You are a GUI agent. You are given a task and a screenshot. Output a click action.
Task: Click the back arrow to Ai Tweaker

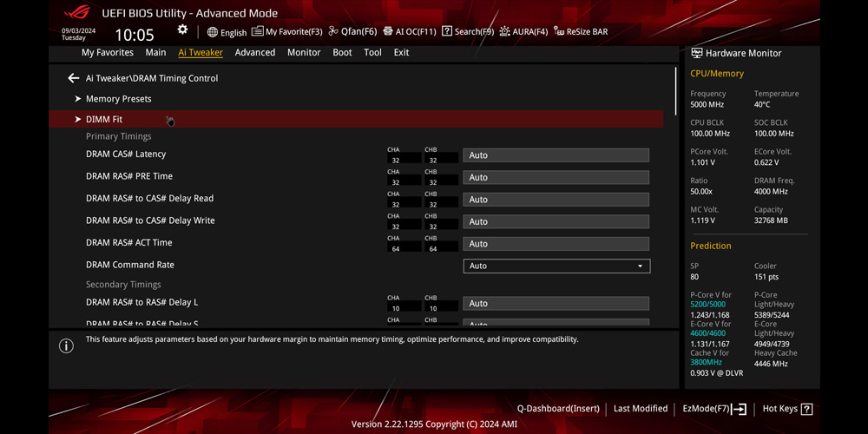tap(73, 78)
